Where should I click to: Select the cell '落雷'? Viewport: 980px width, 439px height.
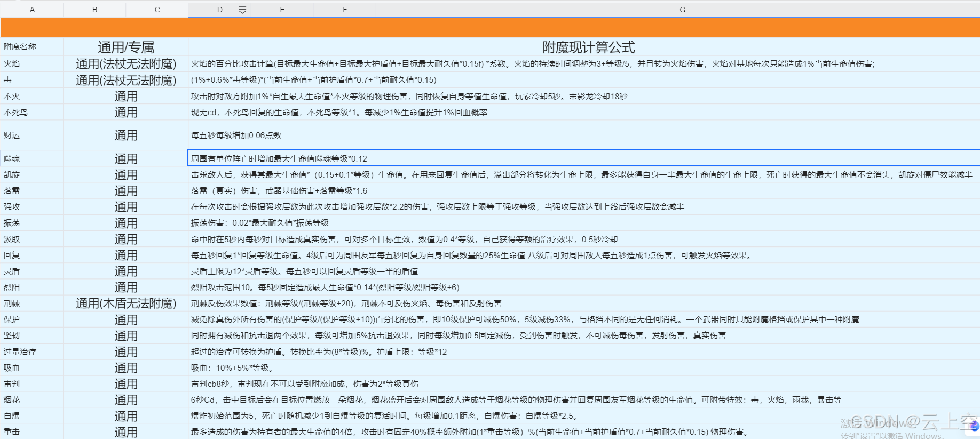click(x=32, y=190)
